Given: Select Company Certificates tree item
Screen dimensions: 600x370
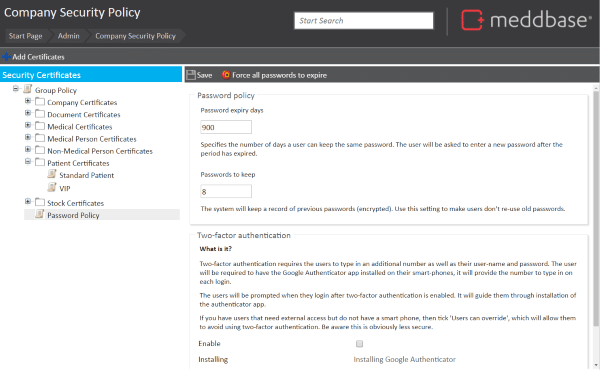Looking at the screenshot, I should 82,103.
